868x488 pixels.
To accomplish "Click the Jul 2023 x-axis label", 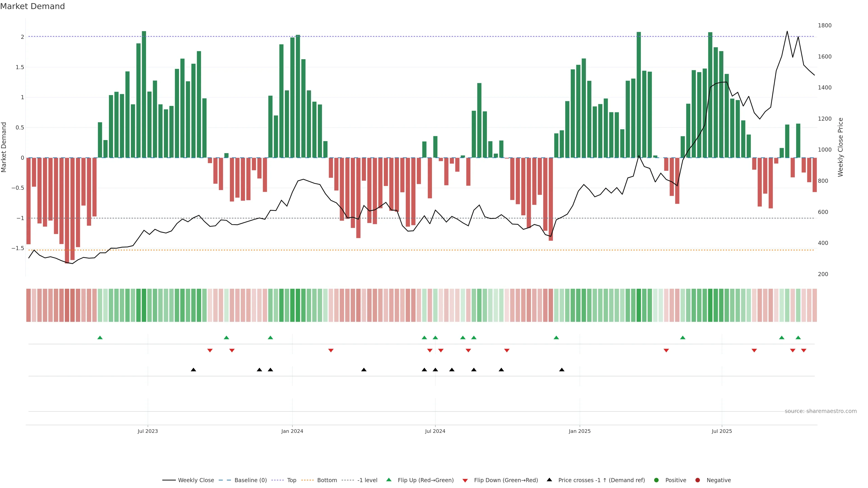I will click(x=148, y=431).
